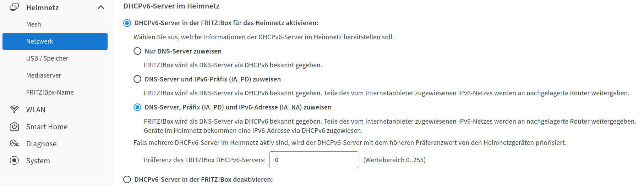Click the WLAN wifi icon
The image size is (644, 186).
pyautogui.click(x=14, y=109)
